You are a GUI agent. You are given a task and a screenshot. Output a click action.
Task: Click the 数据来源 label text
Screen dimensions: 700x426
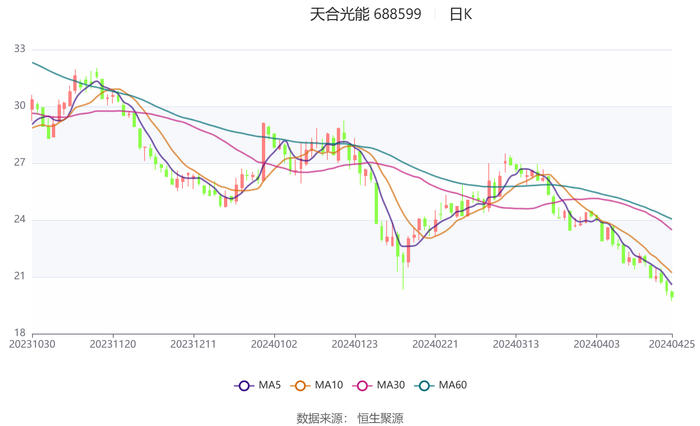click(322, 417)
